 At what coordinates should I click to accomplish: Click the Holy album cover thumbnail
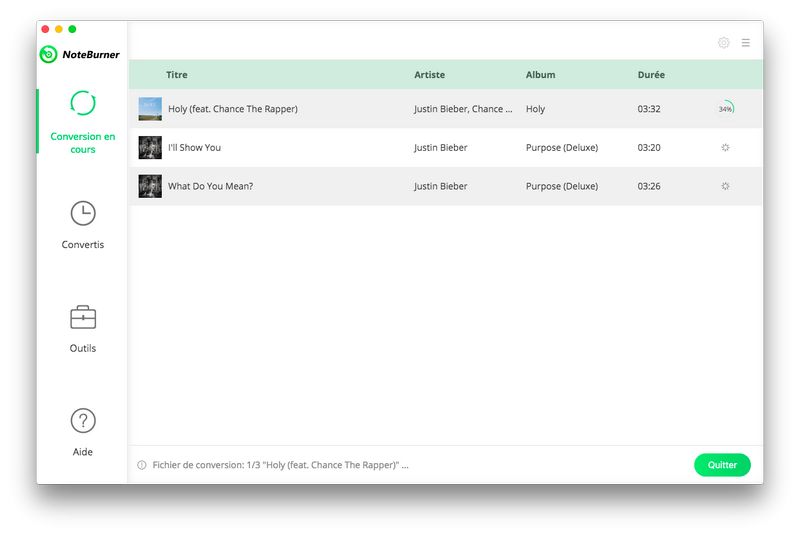tap(150, 109)
